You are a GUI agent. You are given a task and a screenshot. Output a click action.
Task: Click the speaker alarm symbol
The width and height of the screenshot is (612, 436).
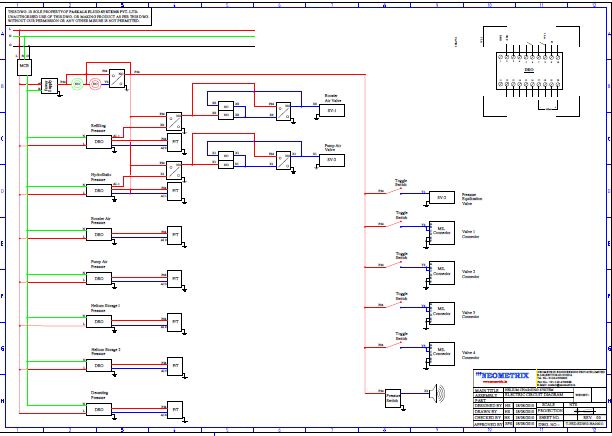(x=436, y=395)
